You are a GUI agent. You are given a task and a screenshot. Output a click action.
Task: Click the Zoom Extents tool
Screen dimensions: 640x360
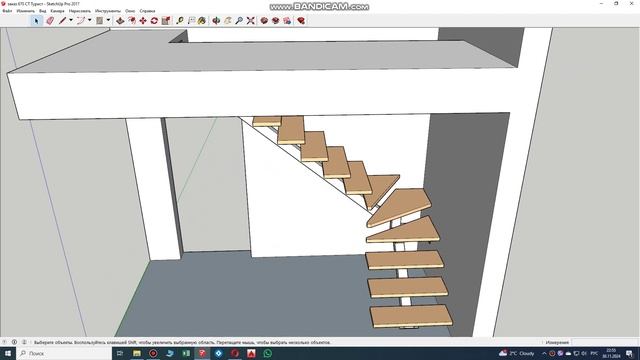coord(251,20)
